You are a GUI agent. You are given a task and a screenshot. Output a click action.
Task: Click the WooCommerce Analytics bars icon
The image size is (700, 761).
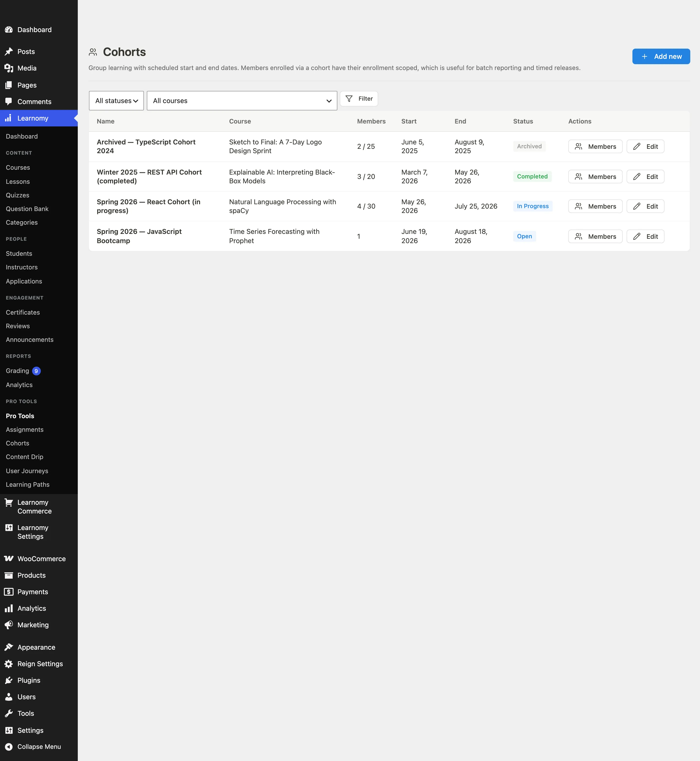point(9,608)
